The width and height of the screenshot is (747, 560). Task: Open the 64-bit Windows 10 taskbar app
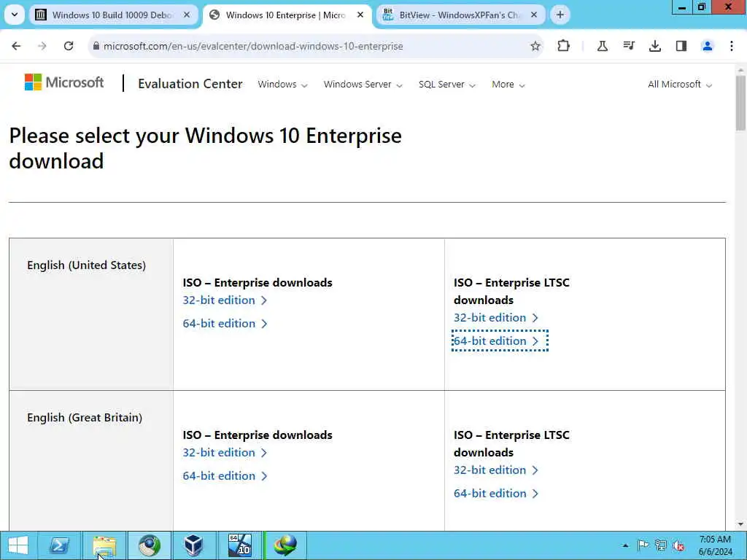coord(239,545)
